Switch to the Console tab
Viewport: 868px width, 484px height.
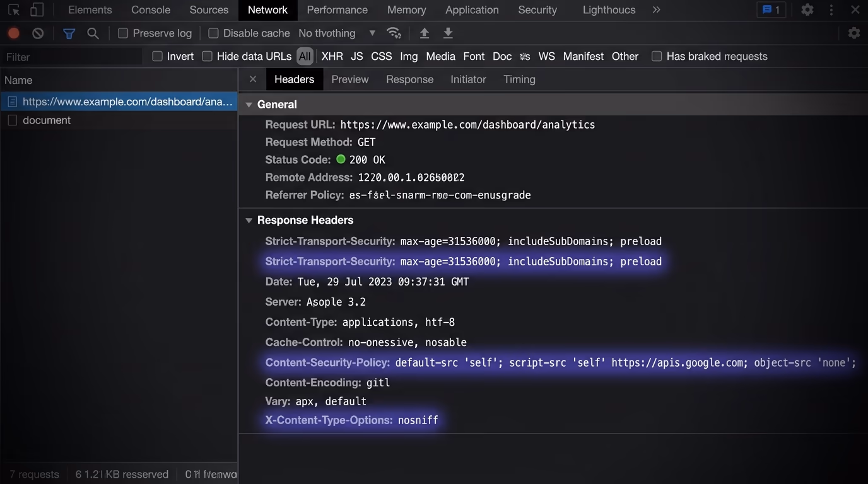pos(151,10)
